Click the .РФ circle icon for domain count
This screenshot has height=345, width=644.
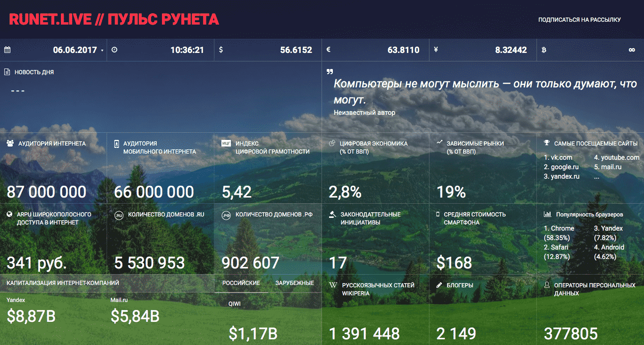point(226,216)
